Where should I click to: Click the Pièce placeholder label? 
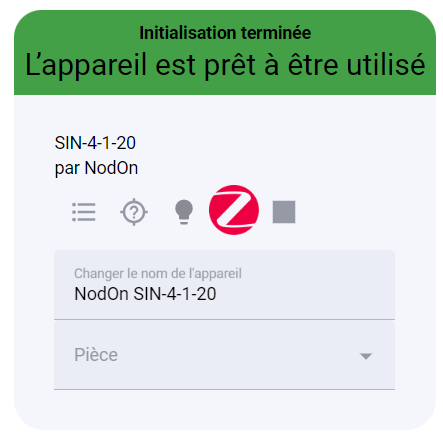click(x=96, y=355)
